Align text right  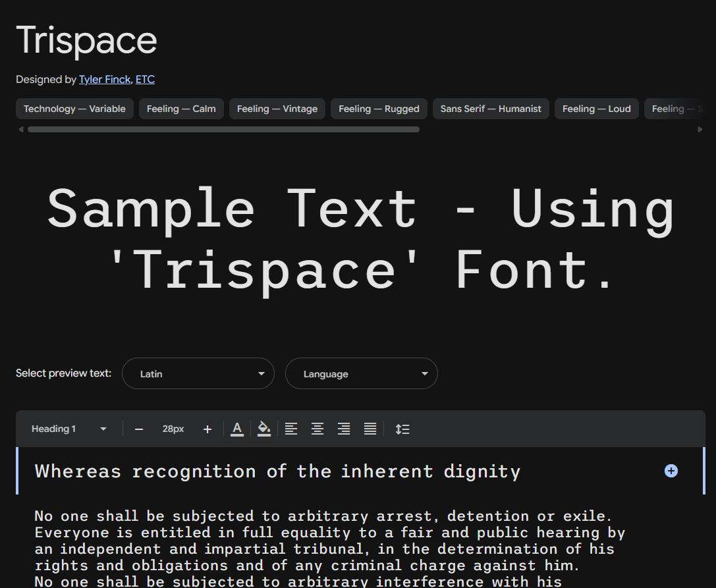coord(344,429)
